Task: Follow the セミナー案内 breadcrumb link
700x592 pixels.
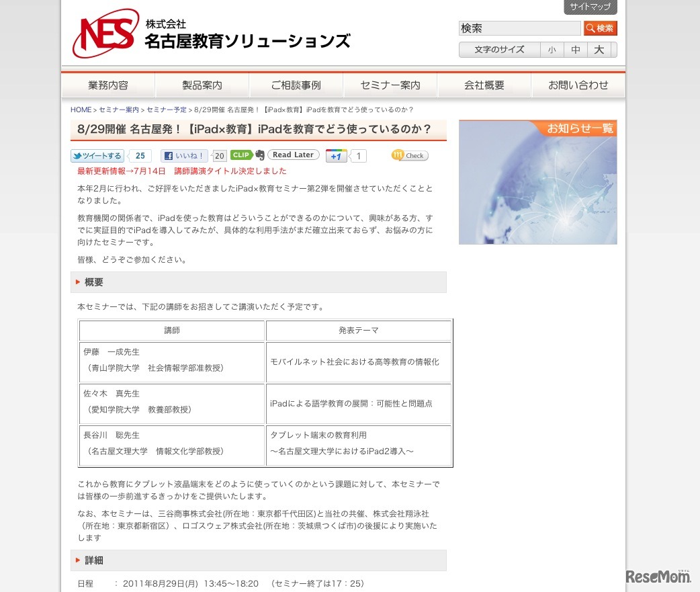Action: click(x=119, y=110)
